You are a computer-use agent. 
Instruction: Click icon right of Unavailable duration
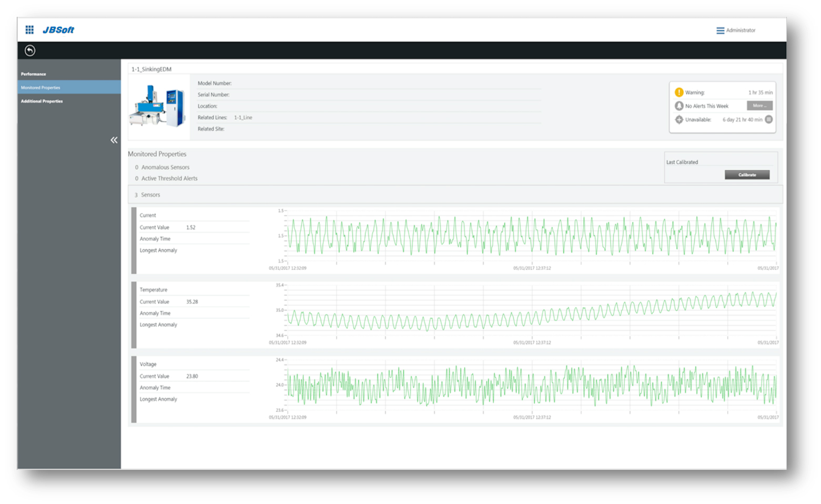point(769,119)
